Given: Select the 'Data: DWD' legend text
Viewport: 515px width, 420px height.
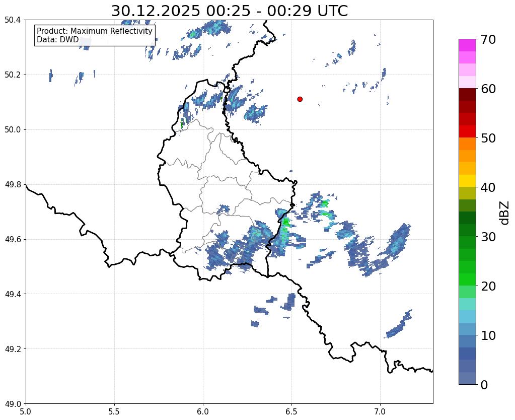Looking at the screenshot, I should tap(58, 40).
